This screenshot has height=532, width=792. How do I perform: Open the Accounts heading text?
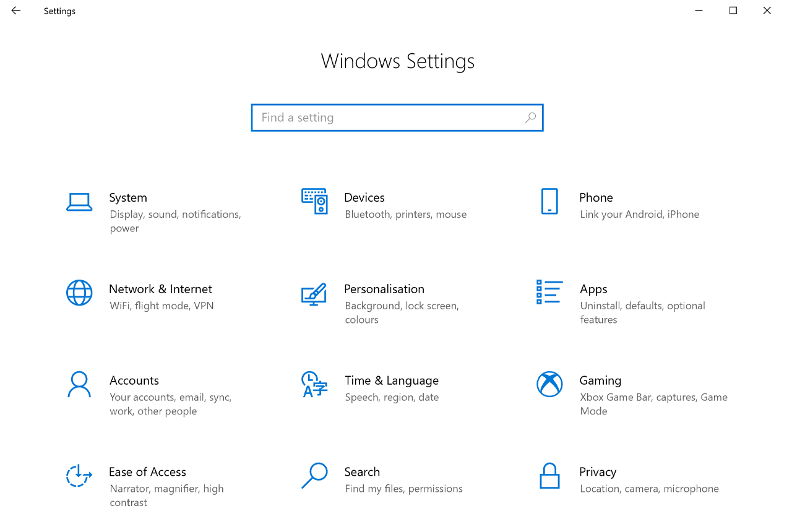134,380
